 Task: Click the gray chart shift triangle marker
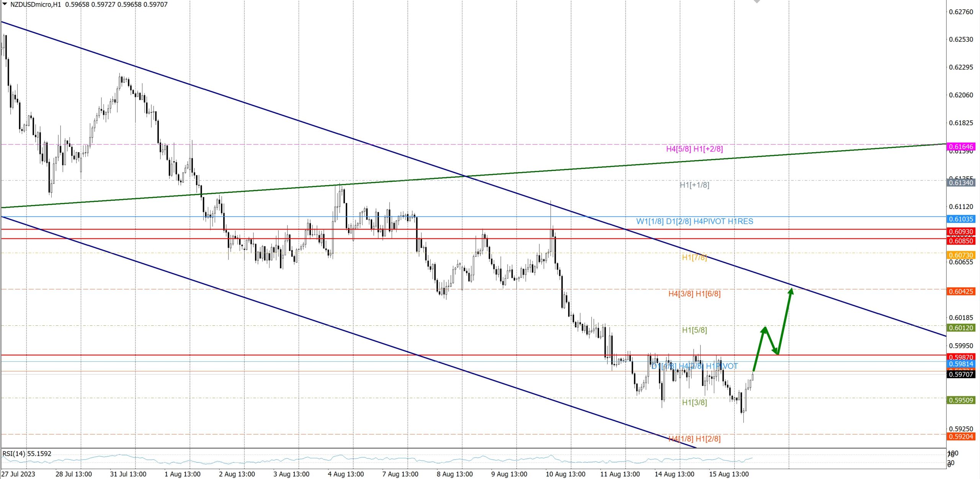pyautogui.click(x=757, y=2)
